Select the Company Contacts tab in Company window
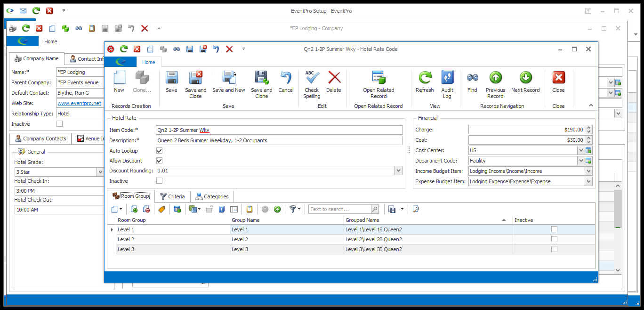The image size is (644, 310). click(x=40, y=139)
